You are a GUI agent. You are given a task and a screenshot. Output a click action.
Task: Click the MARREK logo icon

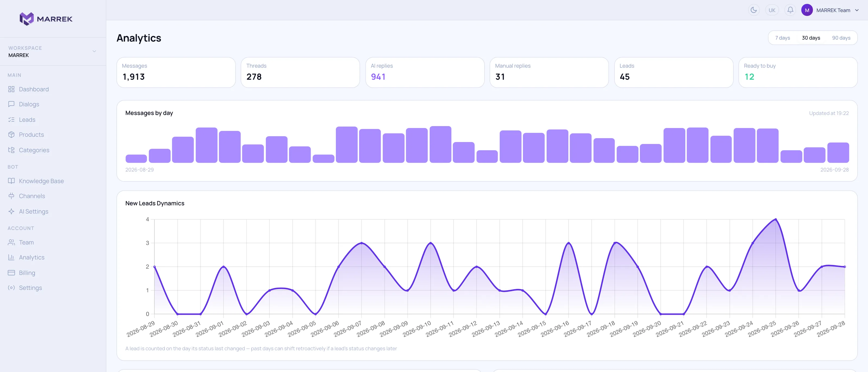pos(27,19)
